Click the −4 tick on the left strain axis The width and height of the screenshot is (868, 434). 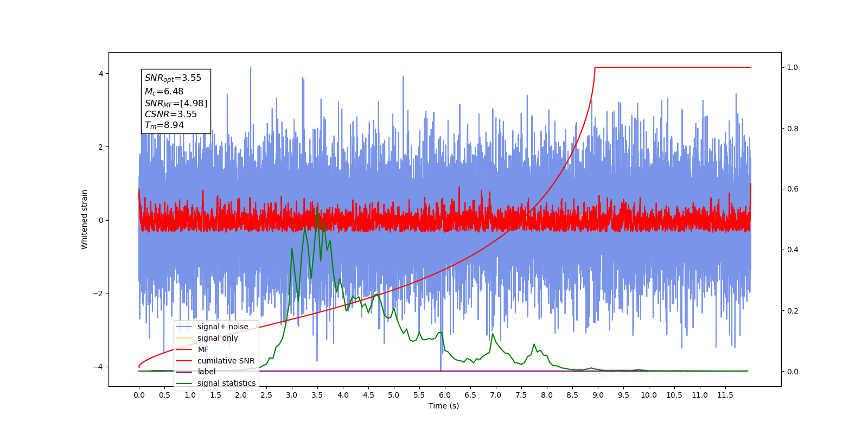(x=99, y=367)
